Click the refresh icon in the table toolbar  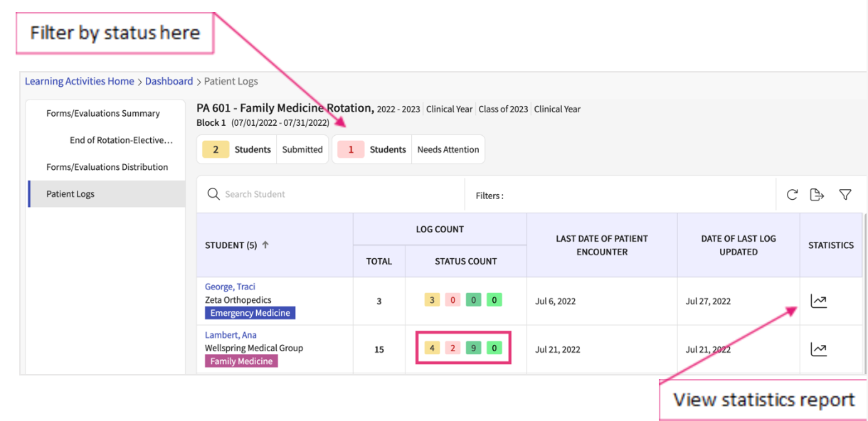(792, 195)
